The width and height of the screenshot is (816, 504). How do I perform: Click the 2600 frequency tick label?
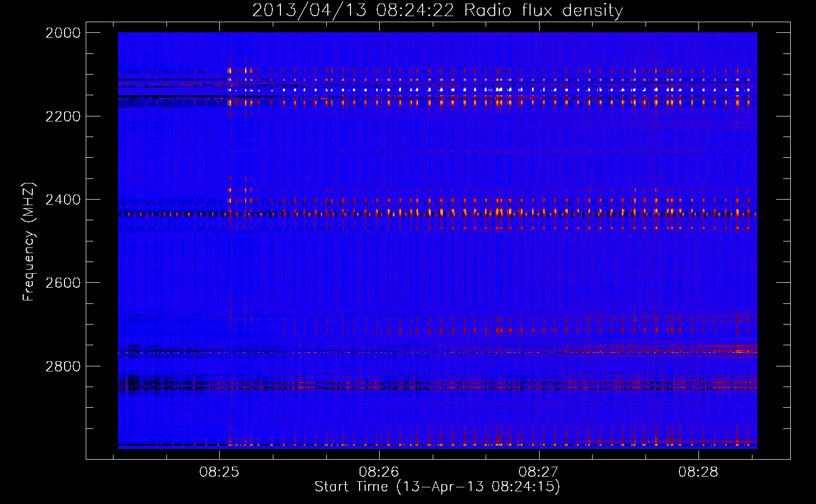(63, 283)
